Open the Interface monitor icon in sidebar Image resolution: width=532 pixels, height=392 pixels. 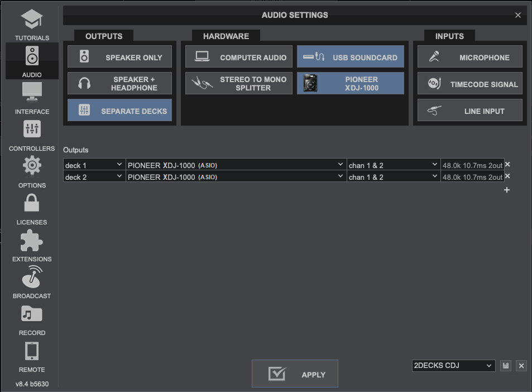[x=32, y=92]
